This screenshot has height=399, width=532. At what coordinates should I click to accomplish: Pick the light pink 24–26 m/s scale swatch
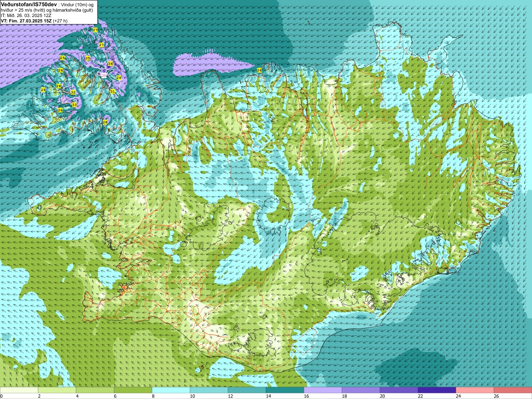(x=475, y=390)
